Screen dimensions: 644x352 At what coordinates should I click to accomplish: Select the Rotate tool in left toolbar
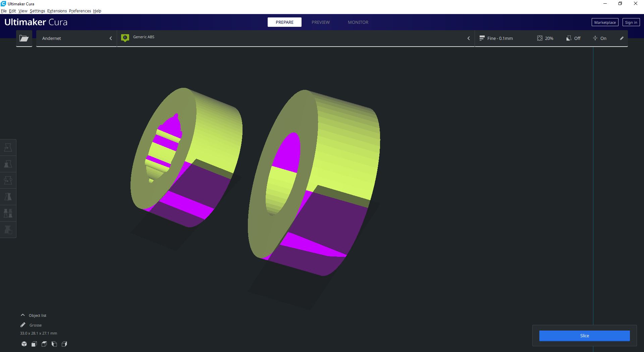click(8, 180)
